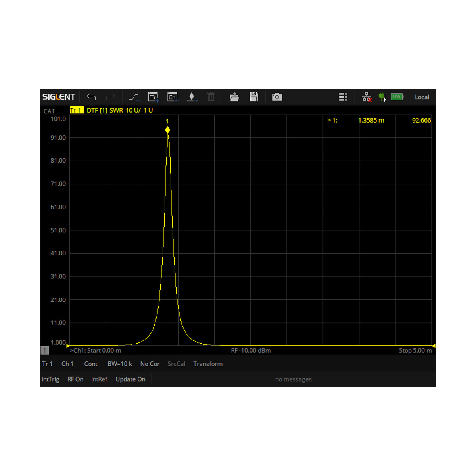Click the left yellow reference position triangle
The height and width of the screenshot is (476, 476).
click(68, 346)
